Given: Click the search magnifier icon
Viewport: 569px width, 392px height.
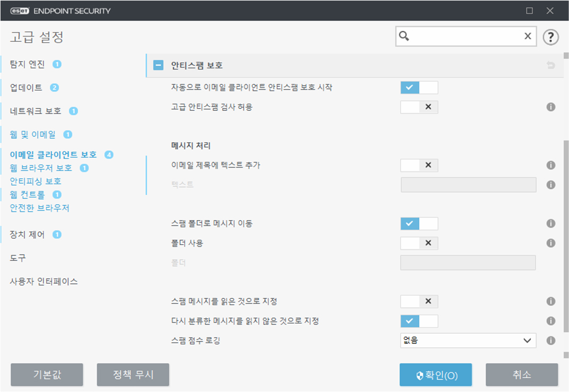Looking at the screenshot, I should click(x=405, y=36).
